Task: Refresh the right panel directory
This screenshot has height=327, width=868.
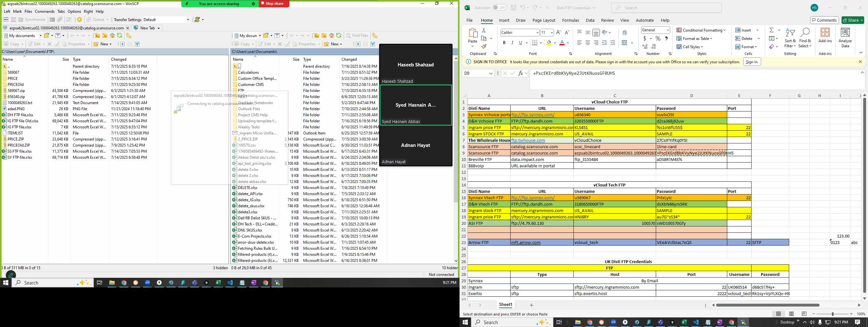Action: coord(339,35)
